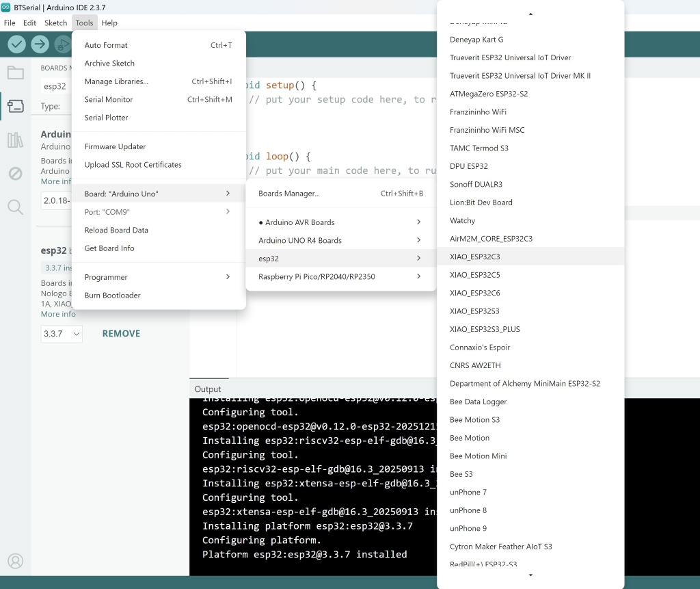The width and height of the screenshot is (700, 589).
Task: Open Firmware Updater
Action: tap(159, 146)
